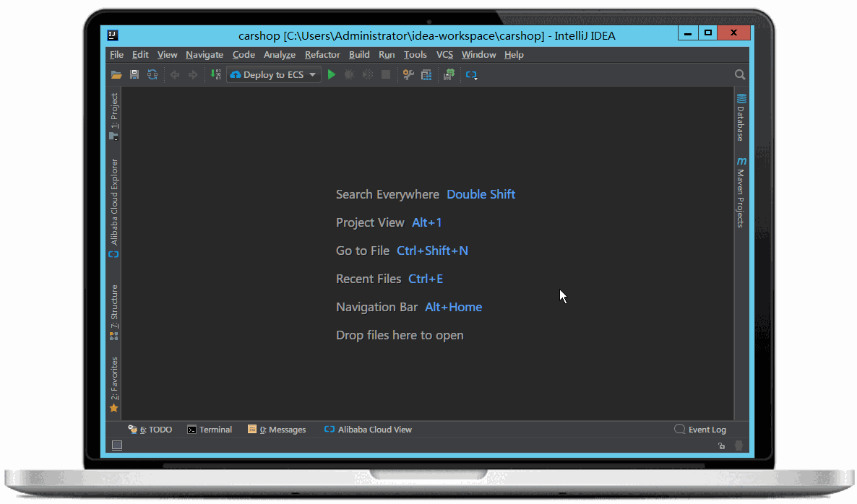Click the lock icon in status bar
The width and height of the screenshot is (857, 504).
[x=721, y=446]
